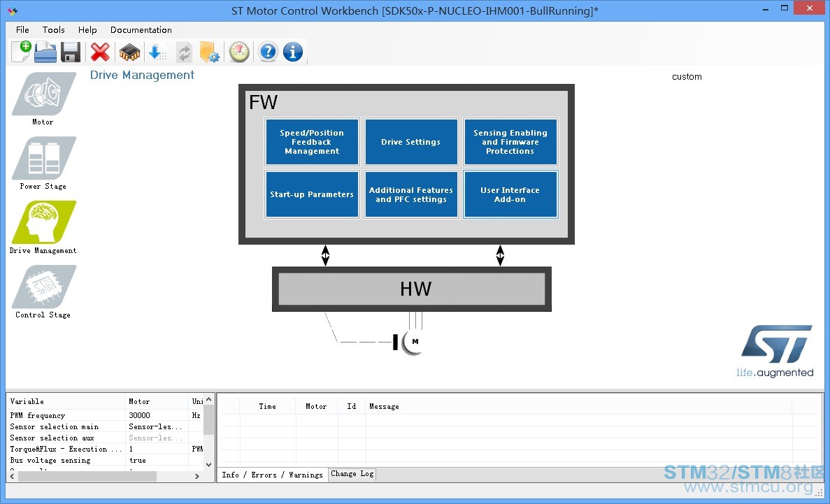Click the blue question mark help icon
Screen dimensions: 830x504
click(x=269, y=52)
